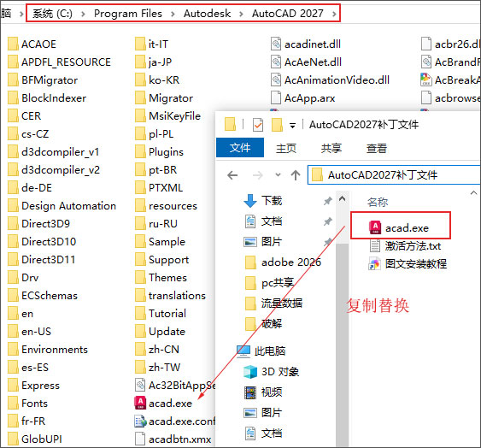
Task: Open the Direct3D11 folder
Action: coord(41,259)
